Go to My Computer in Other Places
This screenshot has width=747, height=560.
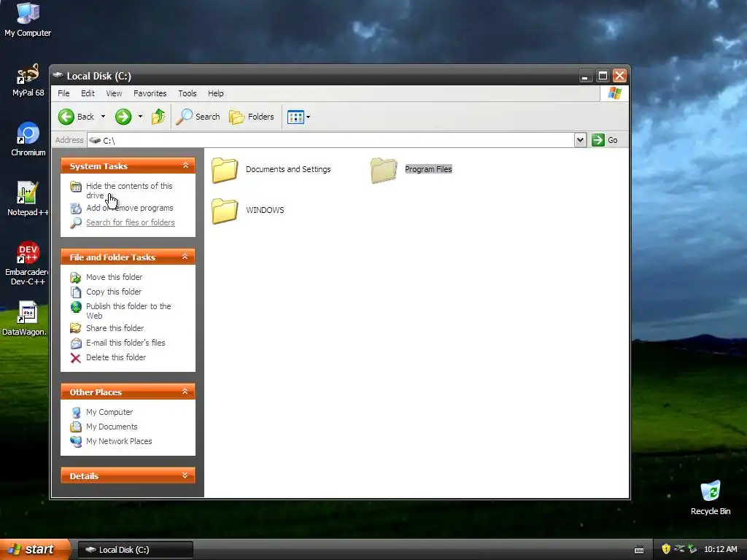pyautogui.click(x=109, y=413)
